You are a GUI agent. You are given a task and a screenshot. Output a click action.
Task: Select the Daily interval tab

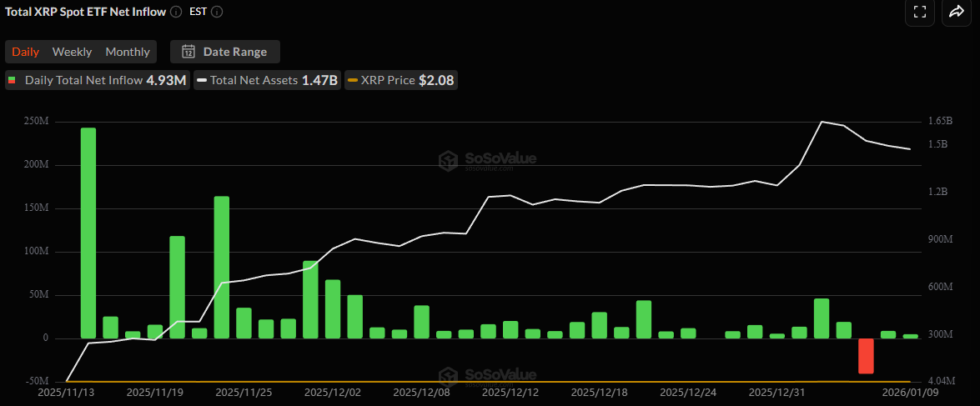point(25,52)
